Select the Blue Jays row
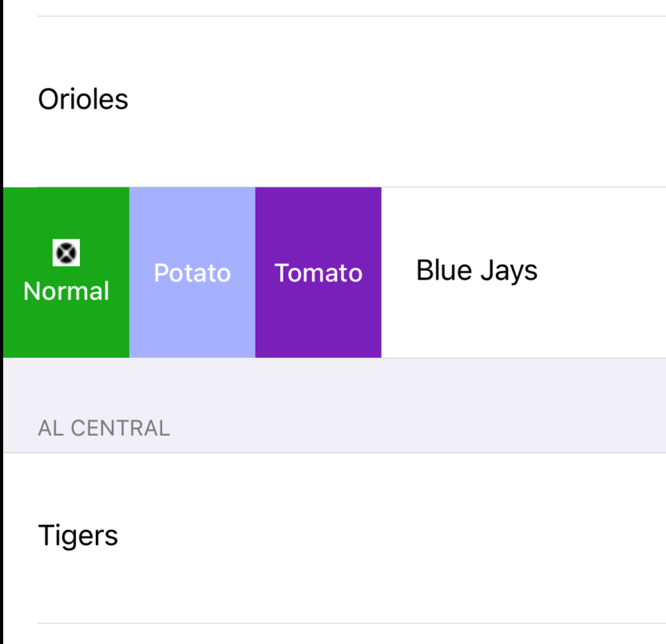Image resolution: width=666 pixels, height=644 pixels. pos(524,272)
